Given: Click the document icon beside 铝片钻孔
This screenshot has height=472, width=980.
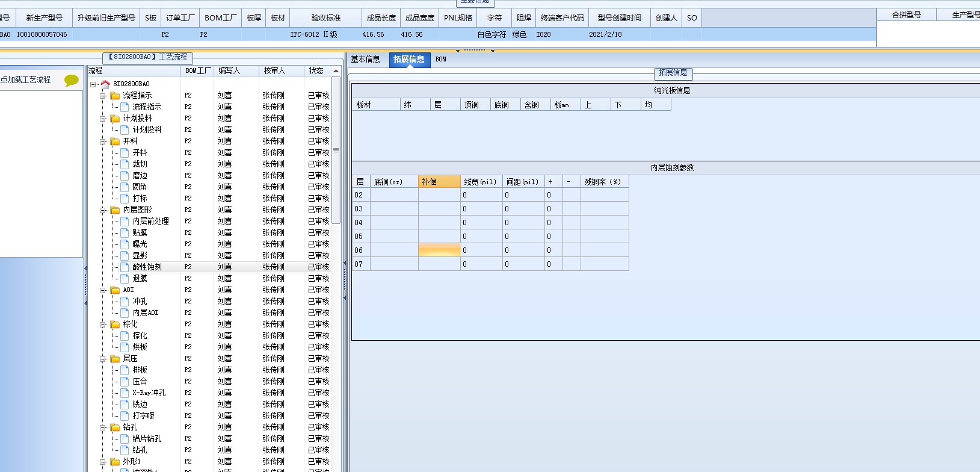Looking at the screenshot, I should coord(125,439).
